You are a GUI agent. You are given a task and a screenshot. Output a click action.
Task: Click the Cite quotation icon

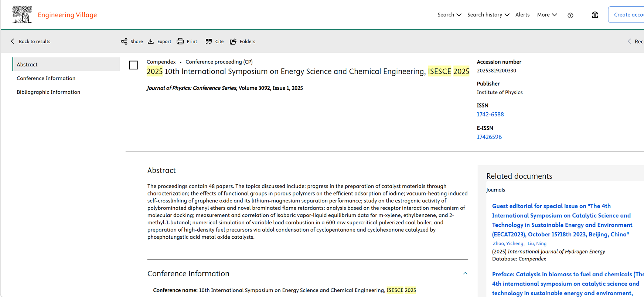click(x=209, y=41)
